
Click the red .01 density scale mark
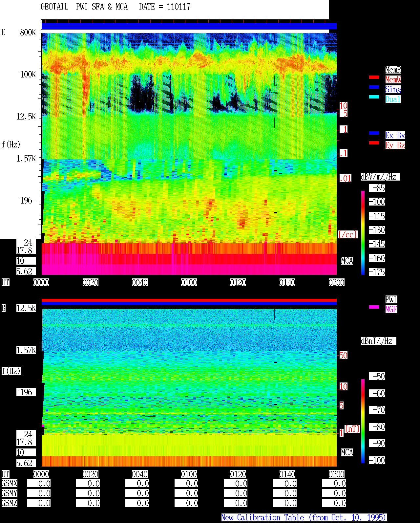coord(345,178)
